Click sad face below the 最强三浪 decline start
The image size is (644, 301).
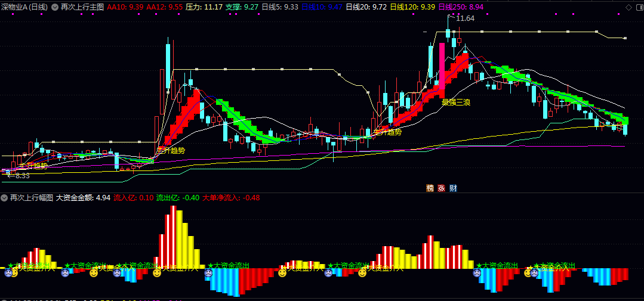click(x=477, y=273)
